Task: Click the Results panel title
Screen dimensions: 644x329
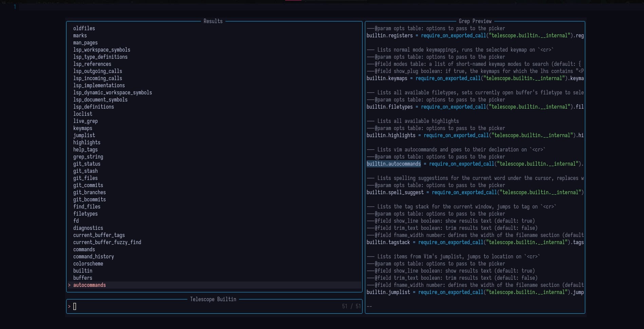Action: 213,21
